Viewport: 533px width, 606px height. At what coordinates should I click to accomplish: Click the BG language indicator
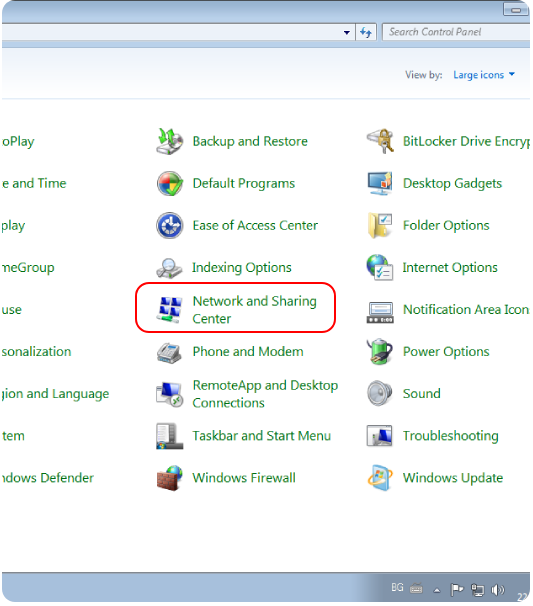click(x=397, y=588)
